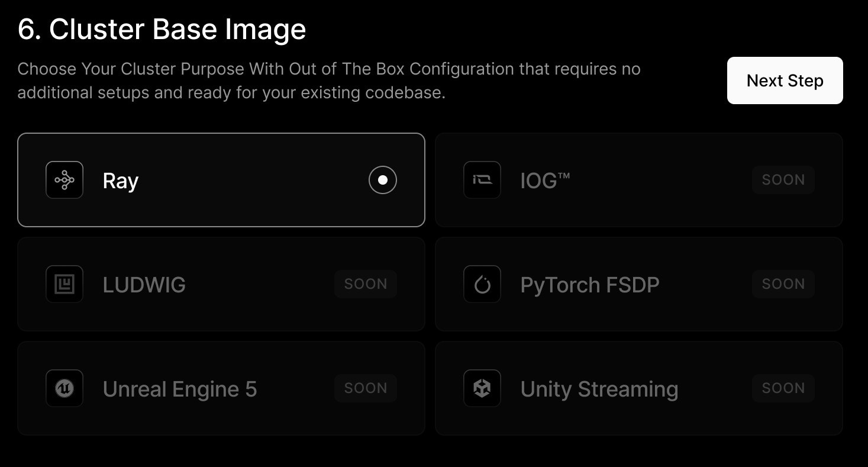
Task: Click the Next Step button
Action: [785, 80]
